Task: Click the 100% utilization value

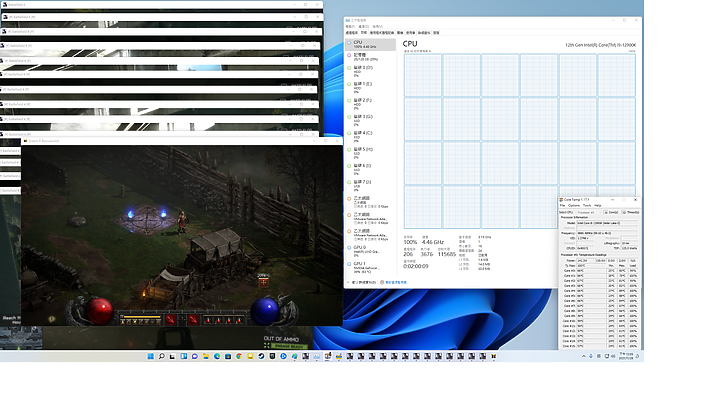Action: 410,242
